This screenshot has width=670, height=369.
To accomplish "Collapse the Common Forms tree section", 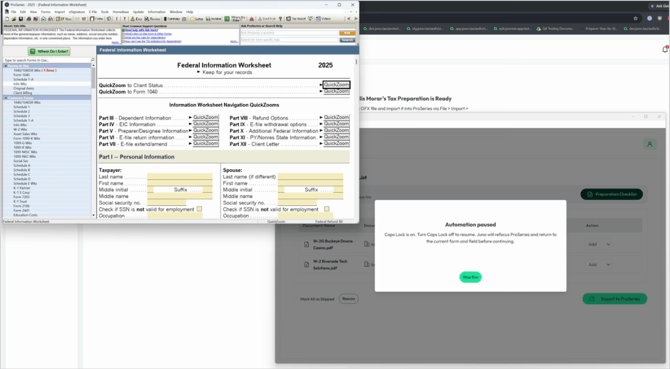I will coord(6,98).
